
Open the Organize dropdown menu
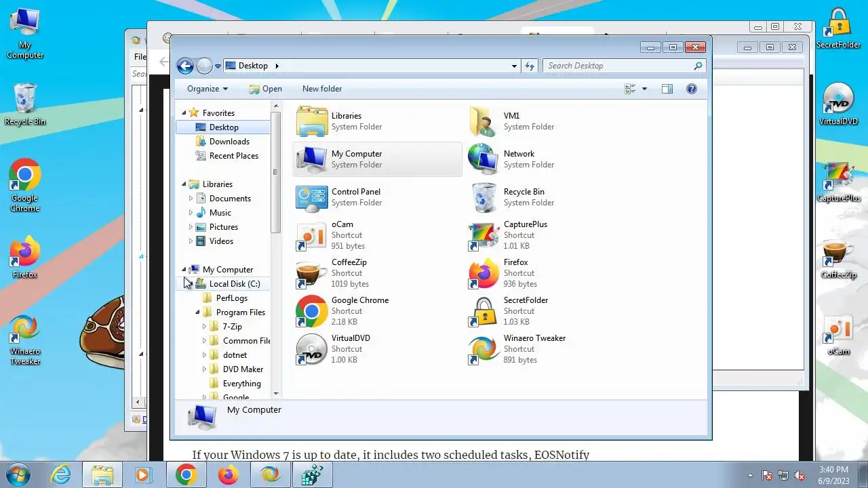208,89
